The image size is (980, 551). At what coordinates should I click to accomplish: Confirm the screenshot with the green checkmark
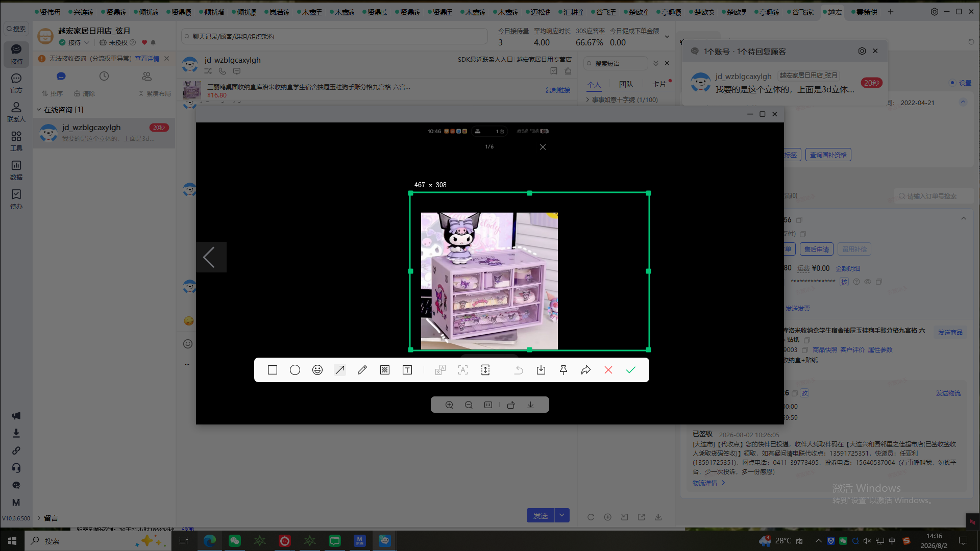click(x=631, y=370)
